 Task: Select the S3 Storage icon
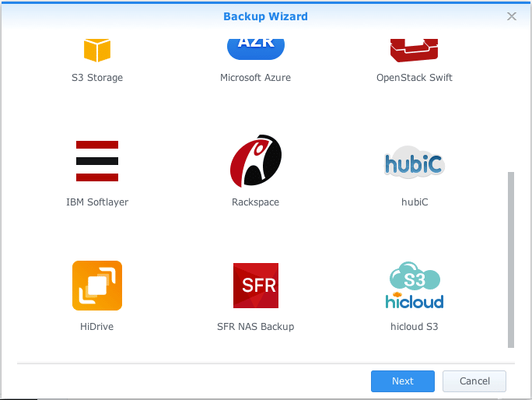click(97, 48)
